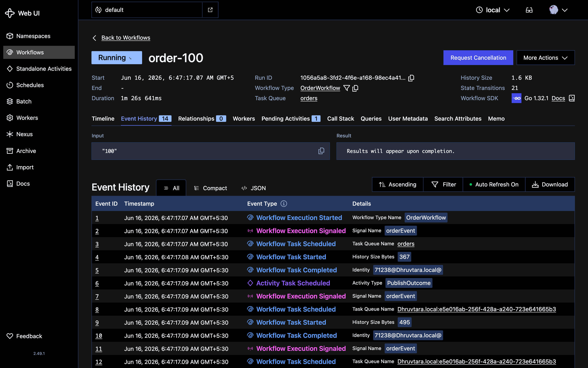Switch to the User Metadata tab

tap(408, 119)
